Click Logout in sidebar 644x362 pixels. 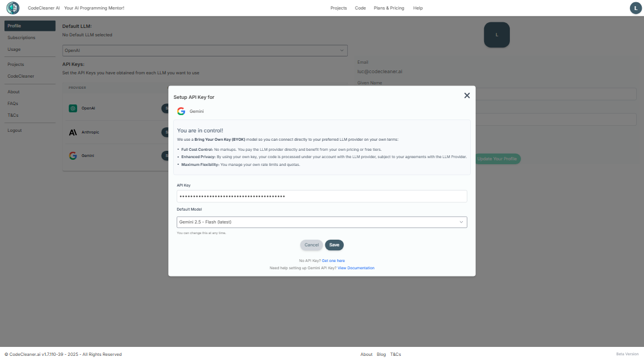click(x=15, y=131)
